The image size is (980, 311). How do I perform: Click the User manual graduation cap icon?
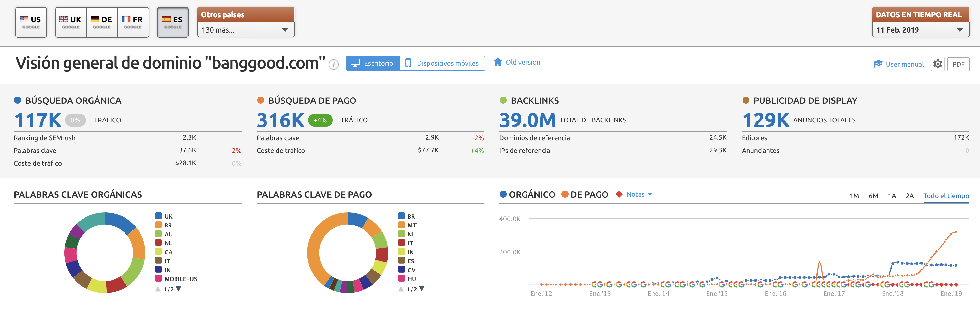[878, 64]
